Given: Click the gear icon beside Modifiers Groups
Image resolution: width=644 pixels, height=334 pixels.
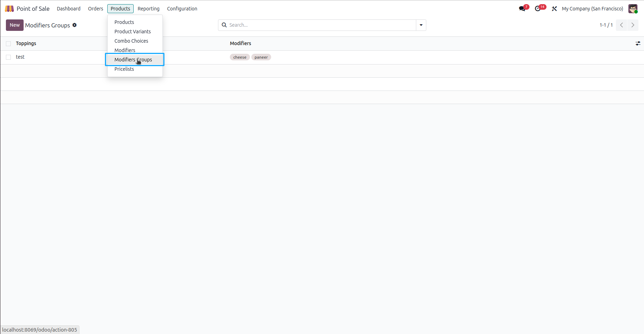Looking at the screenshot, I should [75, 25].
